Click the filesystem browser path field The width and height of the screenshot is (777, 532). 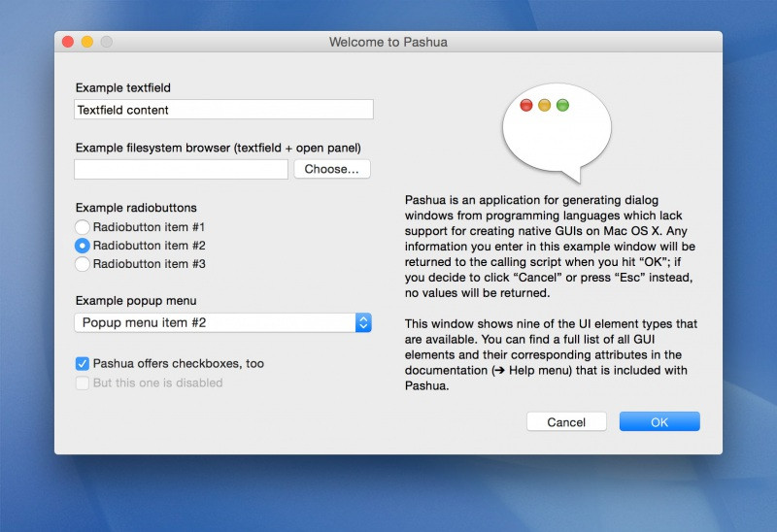tap(181, 169)
